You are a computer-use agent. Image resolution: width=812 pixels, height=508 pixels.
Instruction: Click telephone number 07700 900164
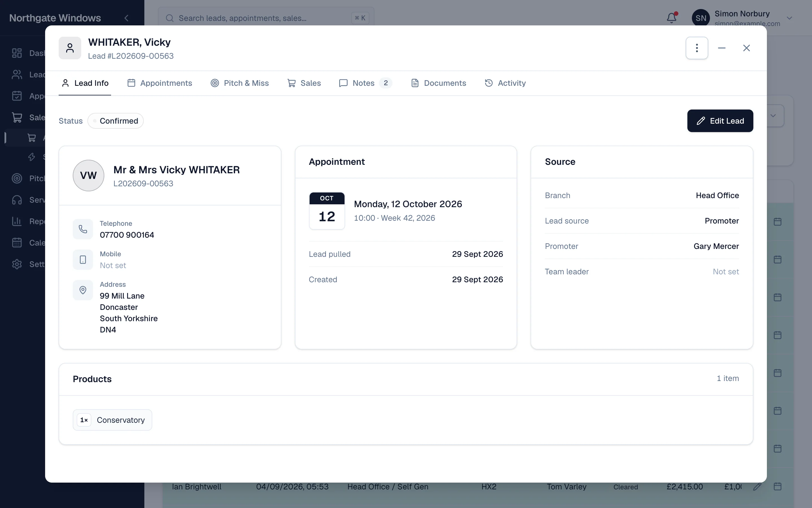point(127,235)
